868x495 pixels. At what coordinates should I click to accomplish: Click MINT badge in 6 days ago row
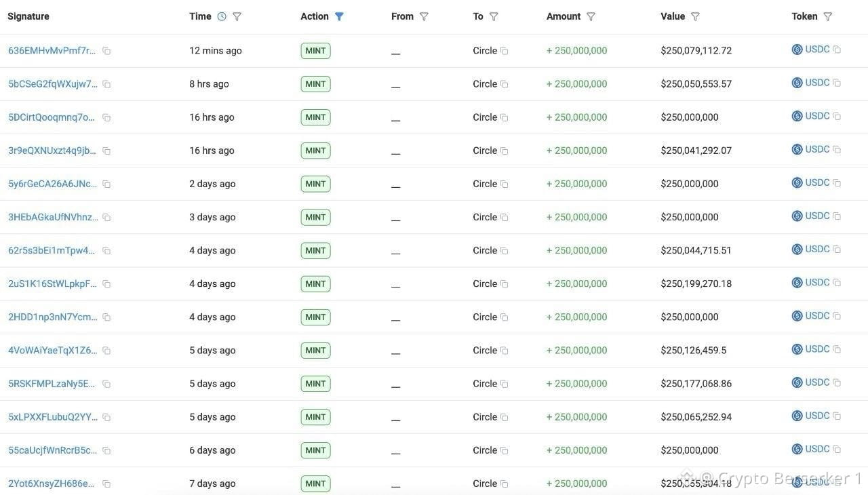[315, 450]
